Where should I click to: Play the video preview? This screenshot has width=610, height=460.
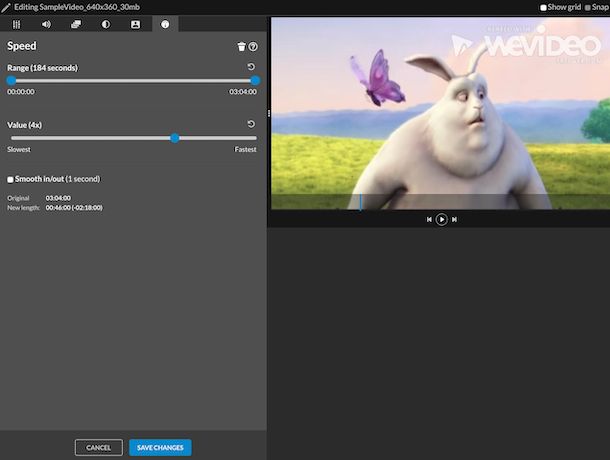point(442,219)
